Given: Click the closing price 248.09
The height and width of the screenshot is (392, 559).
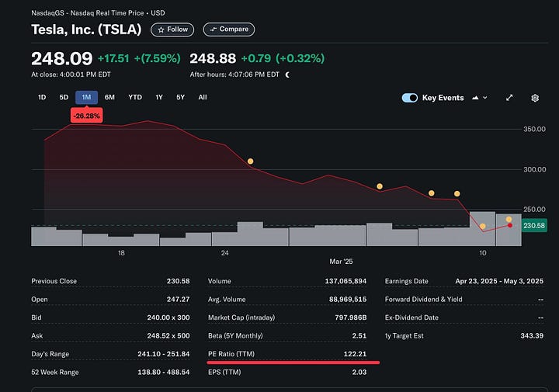Looking at the screenshot, I should click(x=61, y=58).
